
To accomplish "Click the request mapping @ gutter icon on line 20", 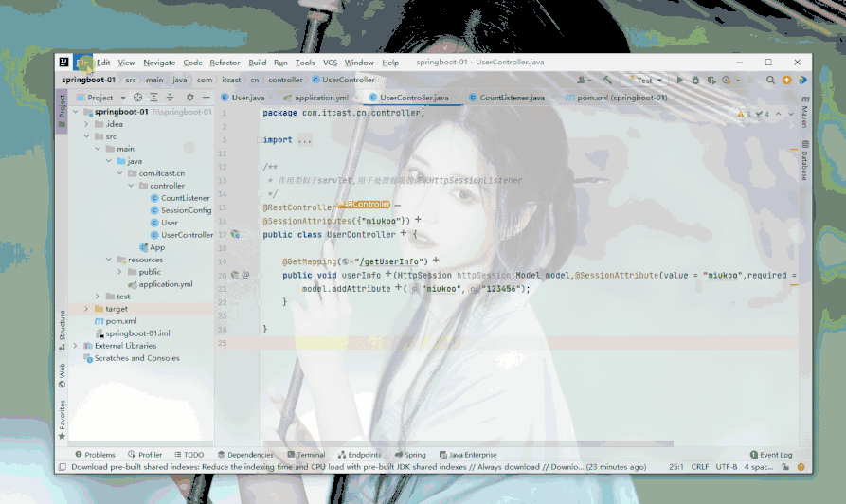I will coord(245,275).
